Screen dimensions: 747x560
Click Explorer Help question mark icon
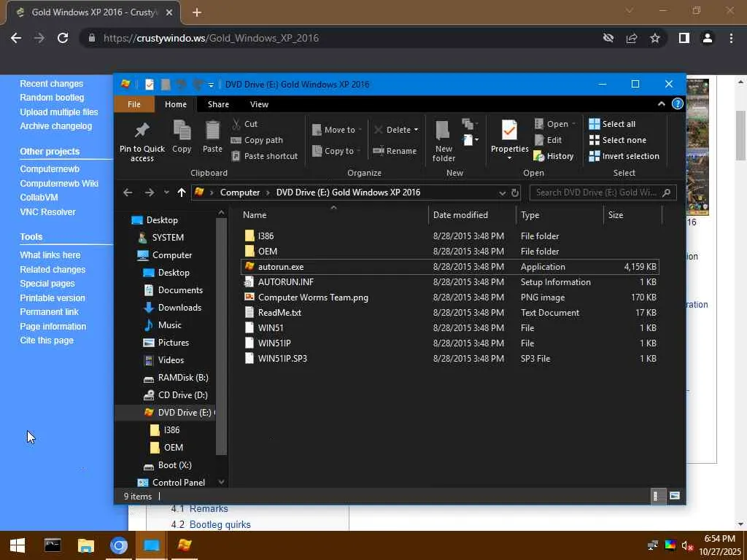pos(677,104)
